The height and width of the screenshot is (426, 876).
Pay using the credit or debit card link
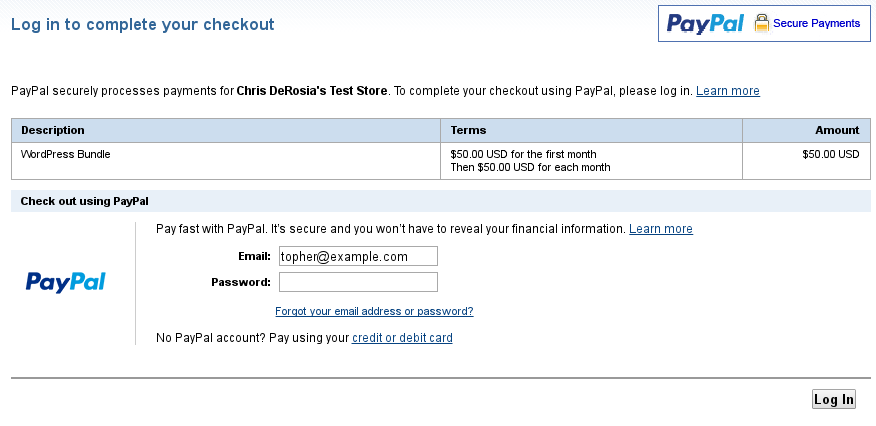pos(402,338)
